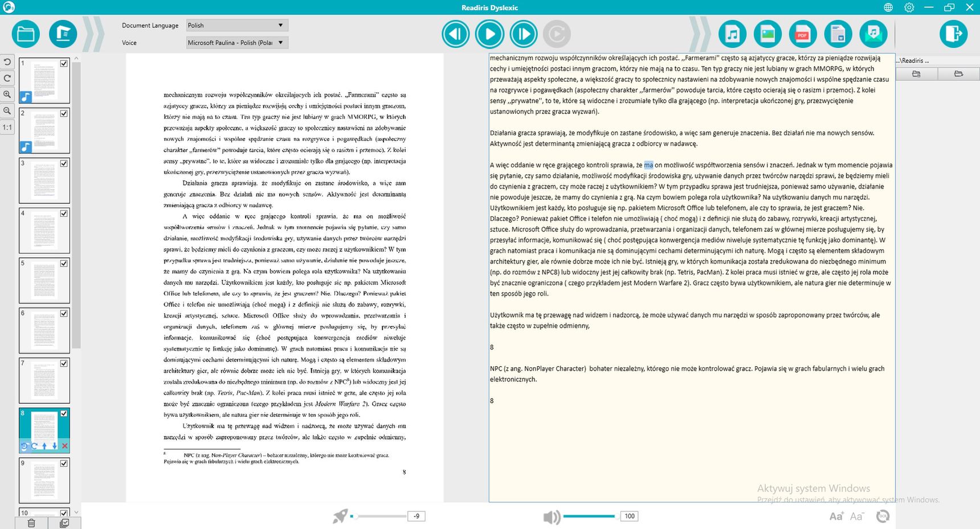The height and width of the screenshot is (529, 980).
Task: Uncheck page 5 thumbnail checkbox
Action: (64, 264)
